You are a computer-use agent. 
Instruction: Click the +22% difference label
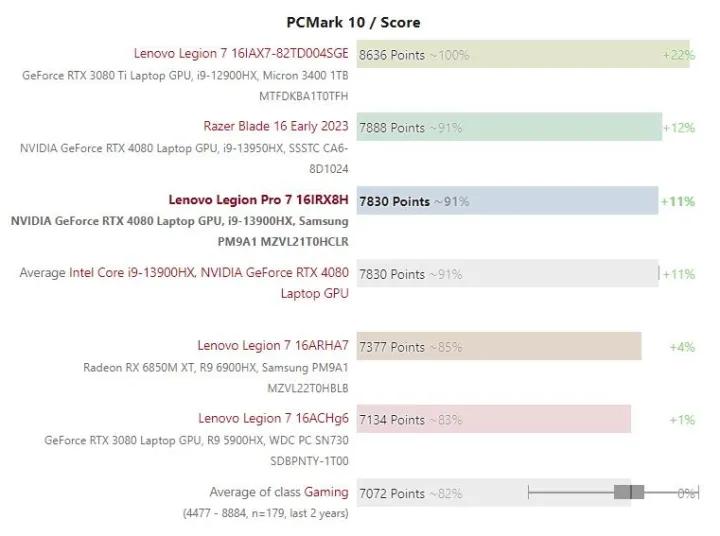click(x=678, y=55)
